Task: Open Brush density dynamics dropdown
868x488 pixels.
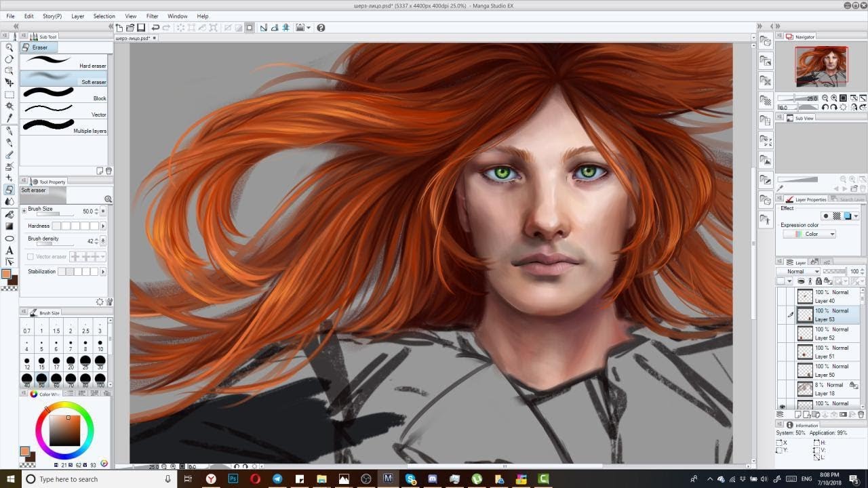Action: 103,241
